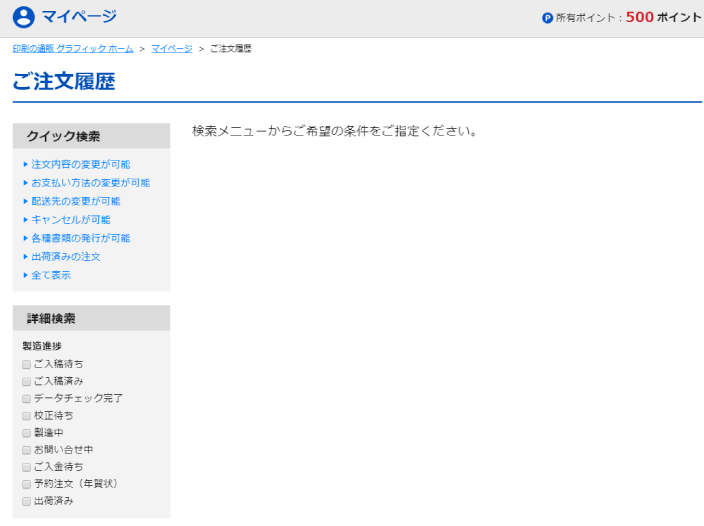The height and width of the screenshot is (526, 704).
Task: Filter by キャンセルが可能 orders
Action: coord(70,220)
